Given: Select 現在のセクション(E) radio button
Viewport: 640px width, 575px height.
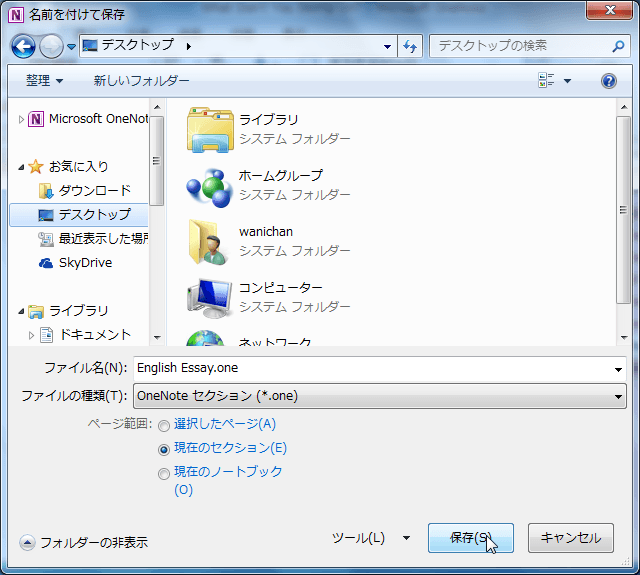Looking at the screenshot, I should 164,450.
